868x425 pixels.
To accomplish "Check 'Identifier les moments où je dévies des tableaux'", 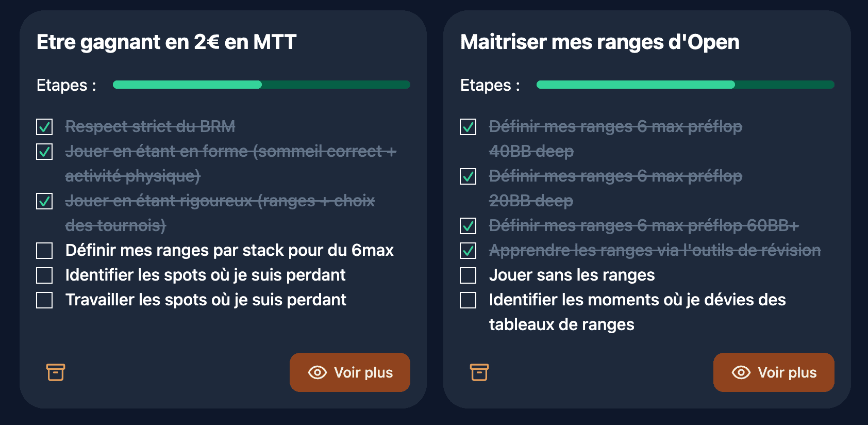I will point(468,300).
